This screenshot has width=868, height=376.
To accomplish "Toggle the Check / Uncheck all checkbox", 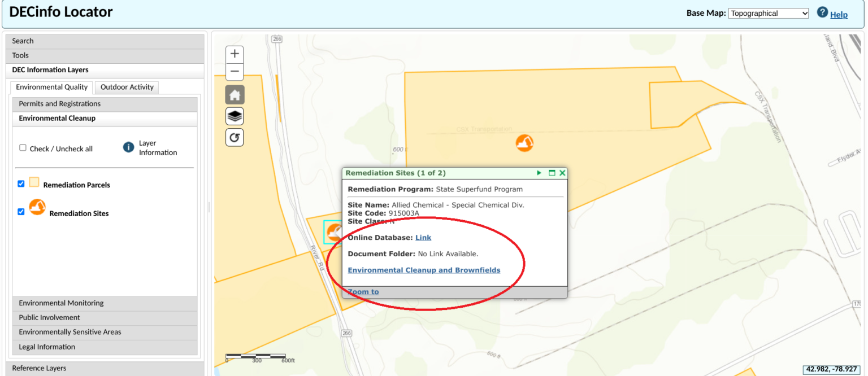I will (x=23, y=147).
